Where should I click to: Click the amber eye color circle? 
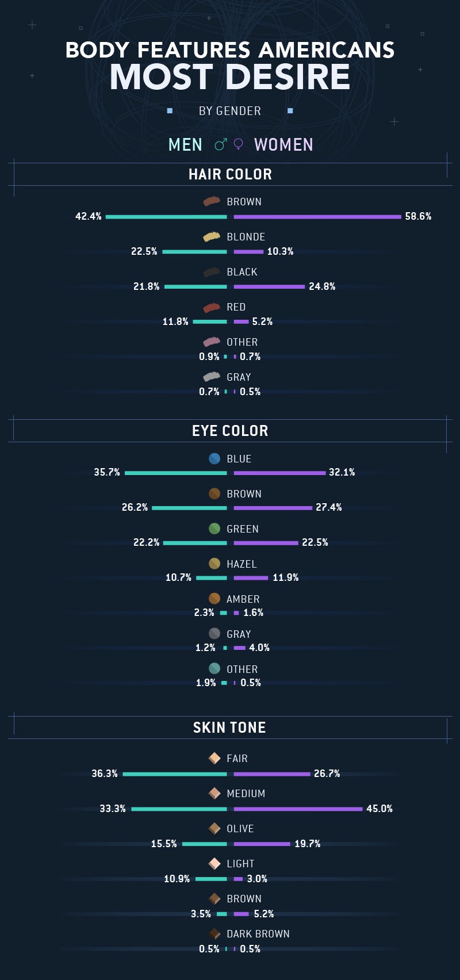[x=214, y=599]
